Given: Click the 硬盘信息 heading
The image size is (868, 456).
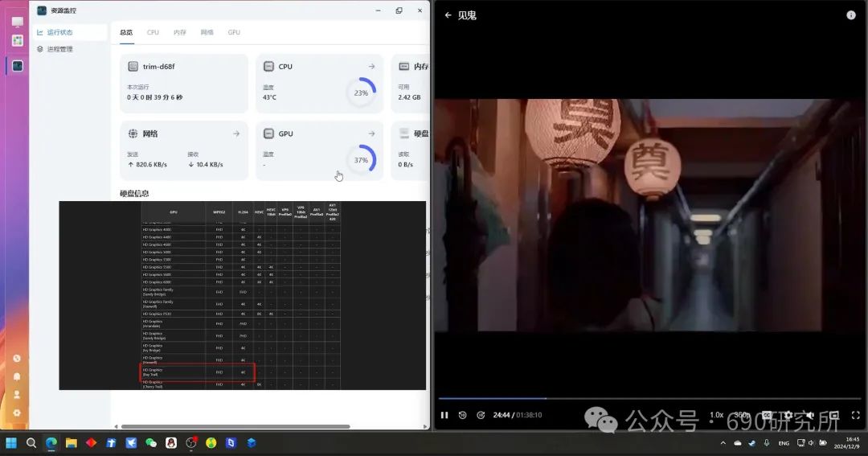Looking at the screenshot, I should click(x=134, y=193).
